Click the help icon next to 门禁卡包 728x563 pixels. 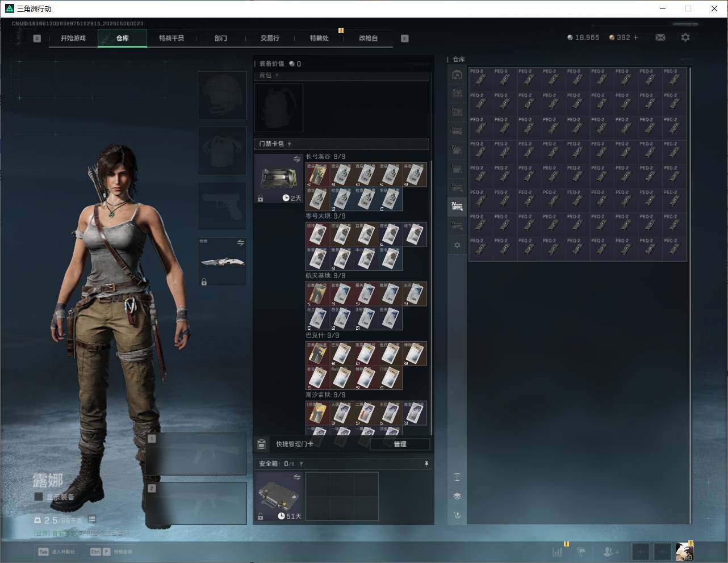coord(289,144)
